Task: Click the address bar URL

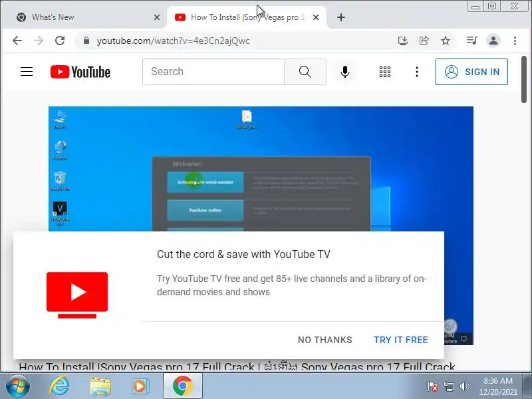Action: coord(173,41)
